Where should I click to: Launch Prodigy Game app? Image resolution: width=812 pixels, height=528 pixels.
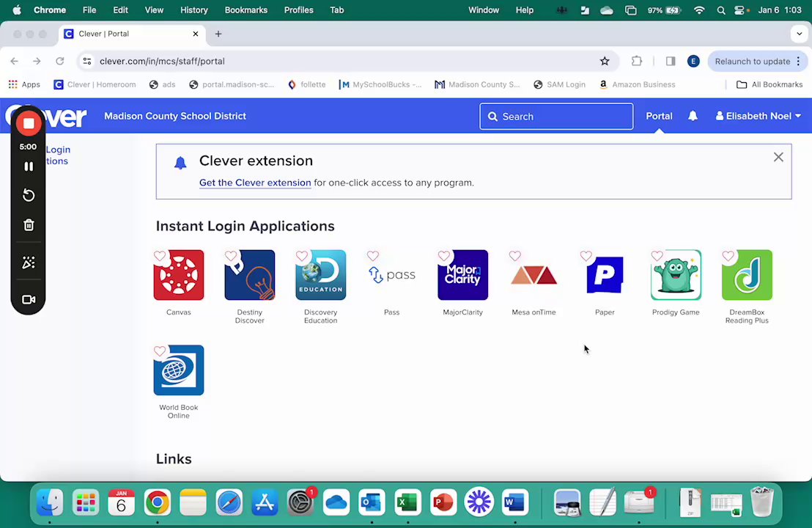click(676, 275)
